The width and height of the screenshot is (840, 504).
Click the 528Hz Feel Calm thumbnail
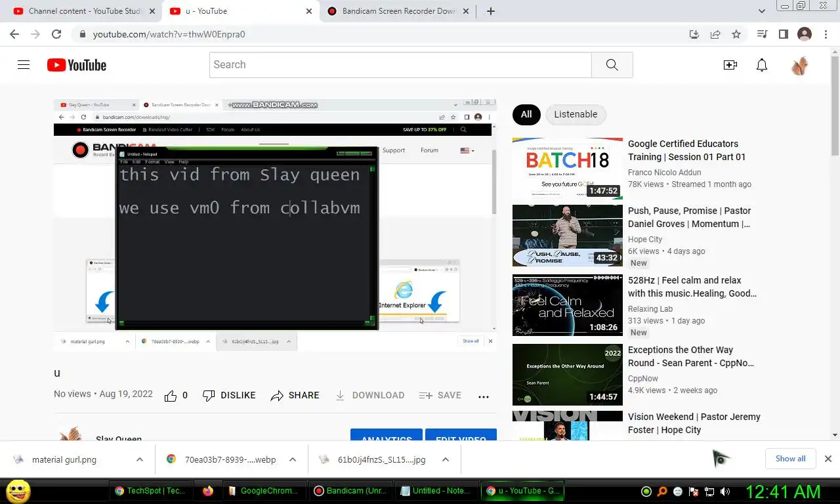click(x=568, y=305)
